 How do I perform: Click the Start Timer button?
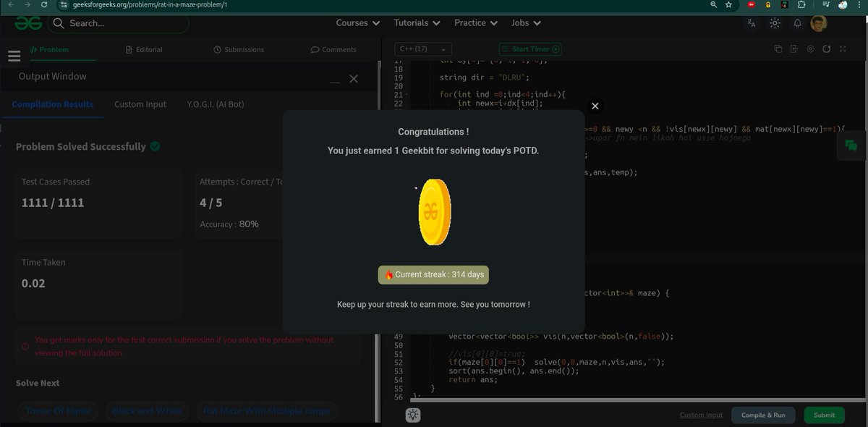point(530,49)
